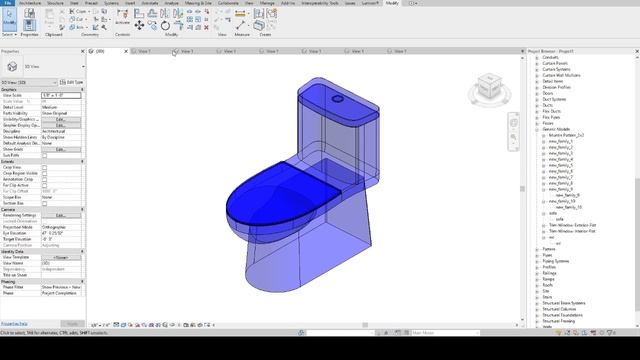Open the Select panel dropdown
Screen dimensions: 640x360
[10, 35]
